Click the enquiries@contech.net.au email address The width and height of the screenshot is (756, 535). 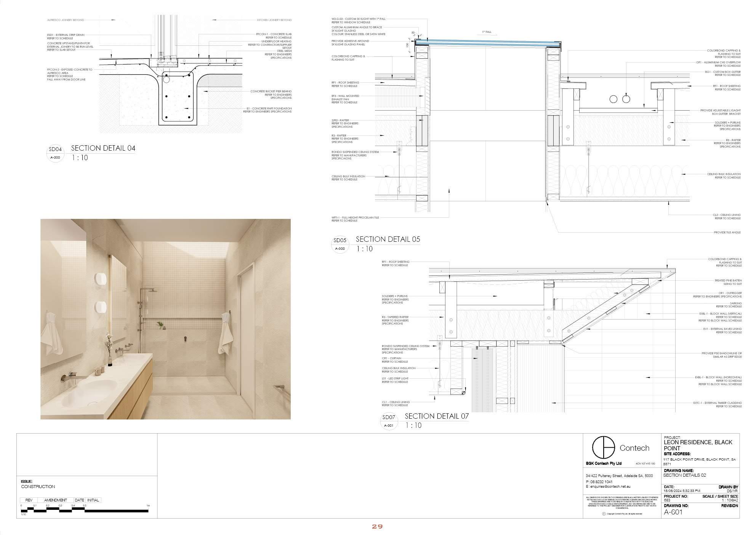coord(610,487)
